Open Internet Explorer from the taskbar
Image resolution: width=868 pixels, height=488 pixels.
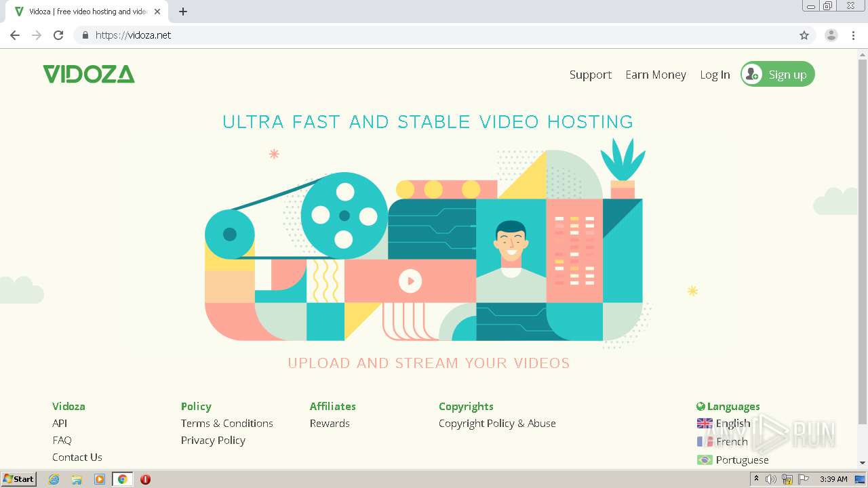[54, 479]
